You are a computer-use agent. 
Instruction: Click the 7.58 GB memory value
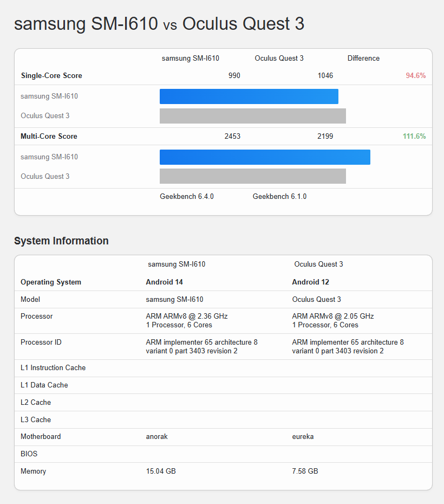coord(305,471)
